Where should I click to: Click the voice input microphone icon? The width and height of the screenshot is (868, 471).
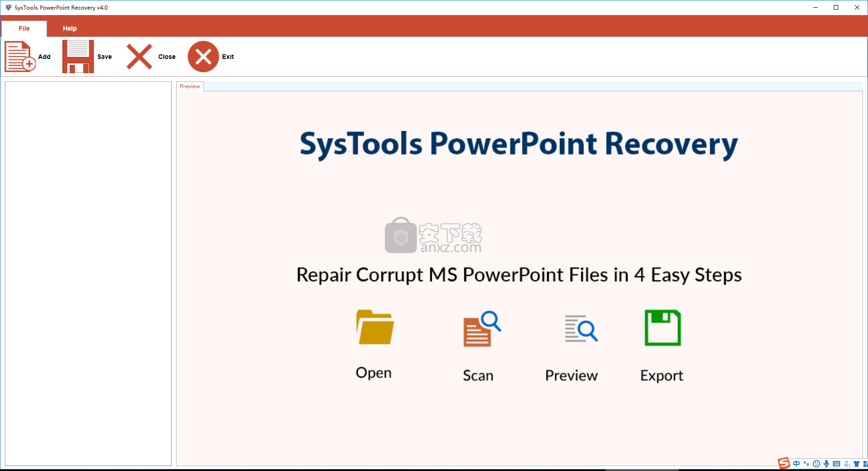826,464
